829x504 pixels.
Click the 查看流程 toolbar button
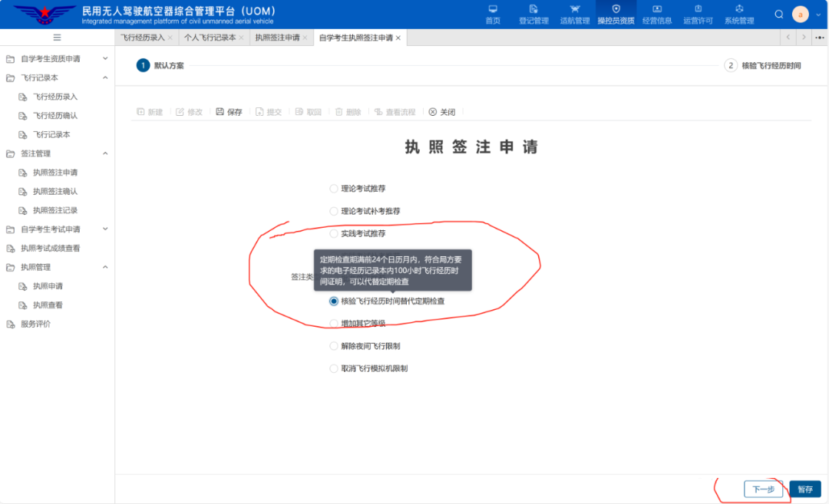pyautogui.click(x=395, y=112)
